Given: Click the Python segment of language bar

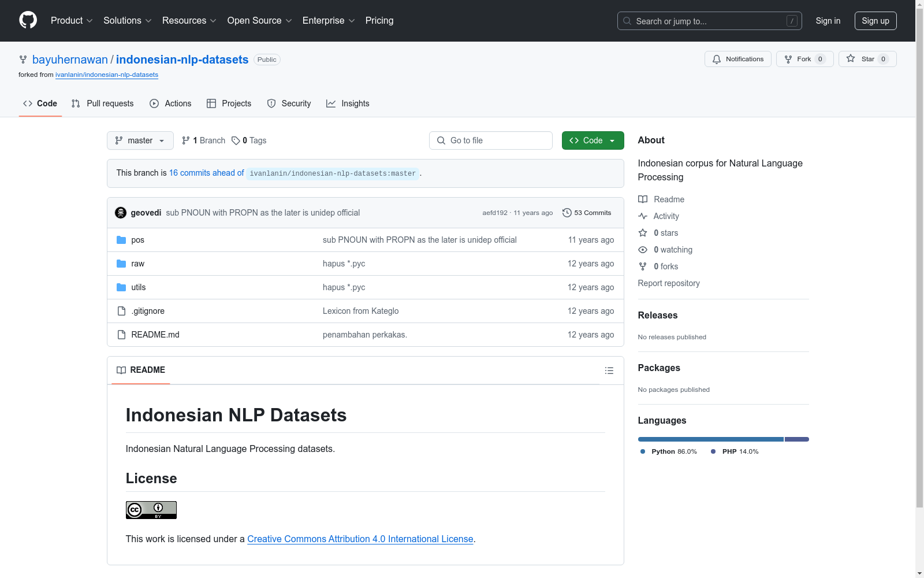Looking at the screenshot, I should pyautogui.click(x=711, y=439).
